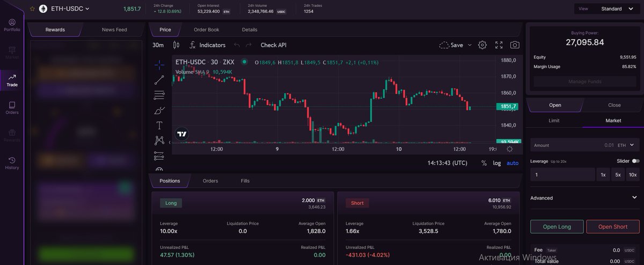
Task: Open Orders from the left sidebar
Action: click(12, 108)
